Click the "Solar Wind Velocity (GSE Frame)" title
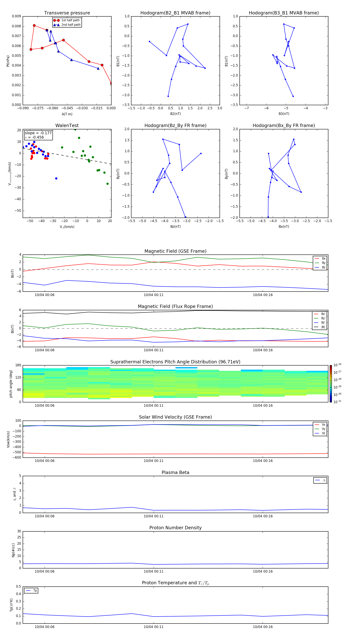 tap(175, 417)
